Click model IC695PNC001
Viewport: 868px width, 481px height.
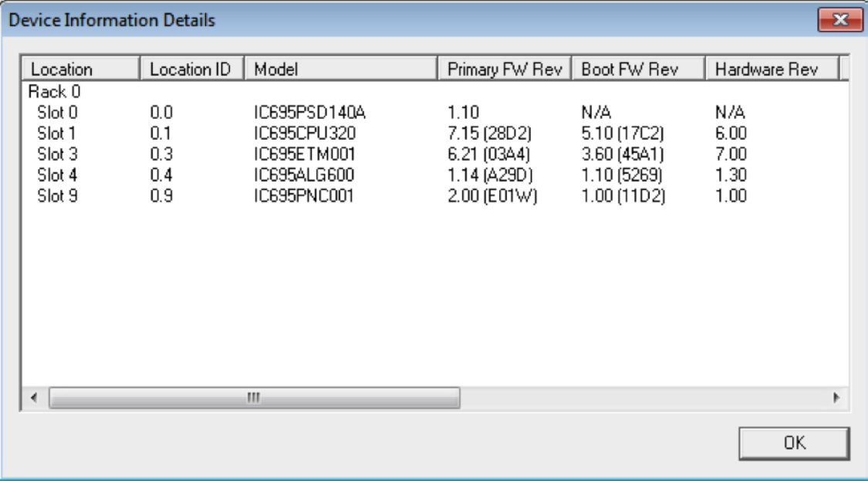tap(304, 196)
